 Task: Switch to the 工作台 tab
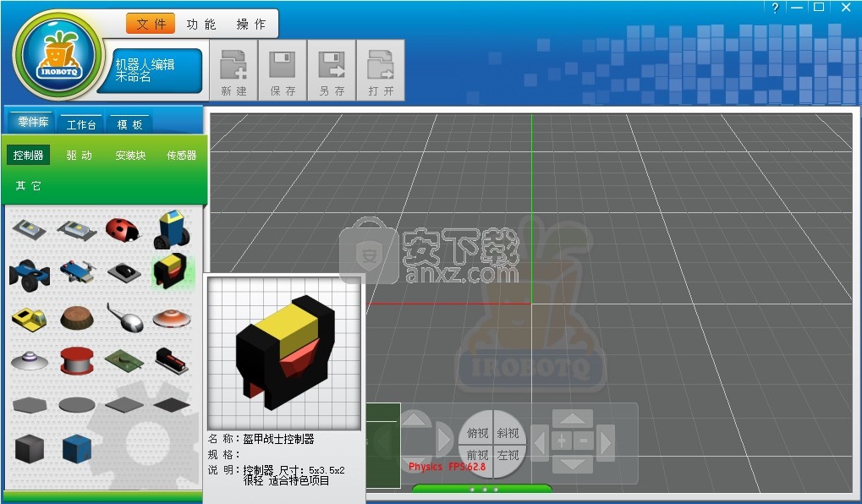(x=81, y=124)
